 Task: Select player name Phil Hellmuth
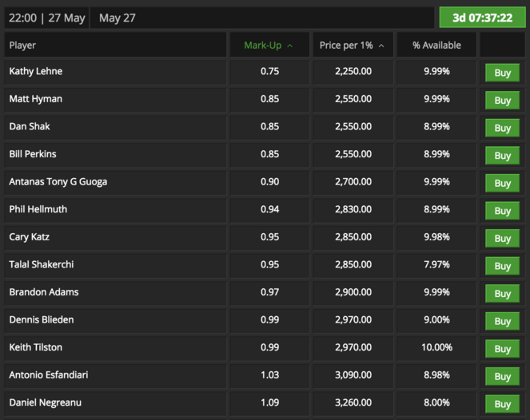[38, 209]
